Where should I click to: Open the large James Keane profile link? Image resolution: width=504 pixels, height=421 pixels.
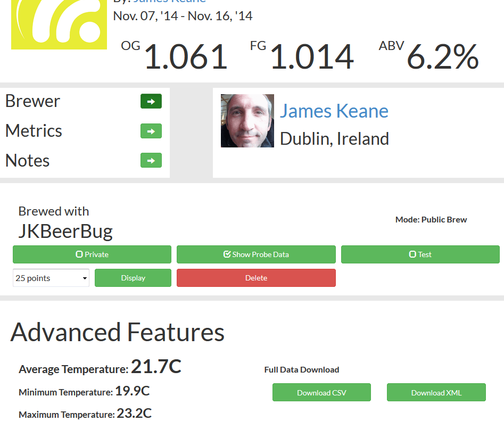click(334, 111)
